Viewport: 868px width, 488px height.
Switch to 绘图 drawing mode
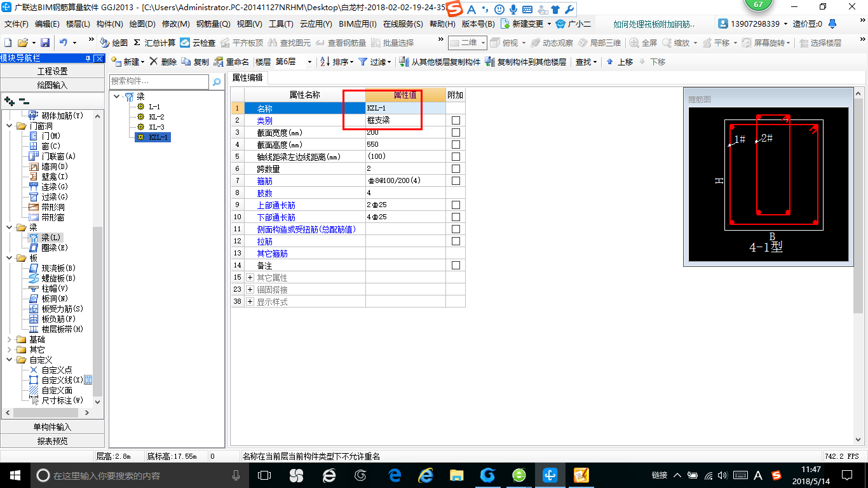tap(114, 43)
